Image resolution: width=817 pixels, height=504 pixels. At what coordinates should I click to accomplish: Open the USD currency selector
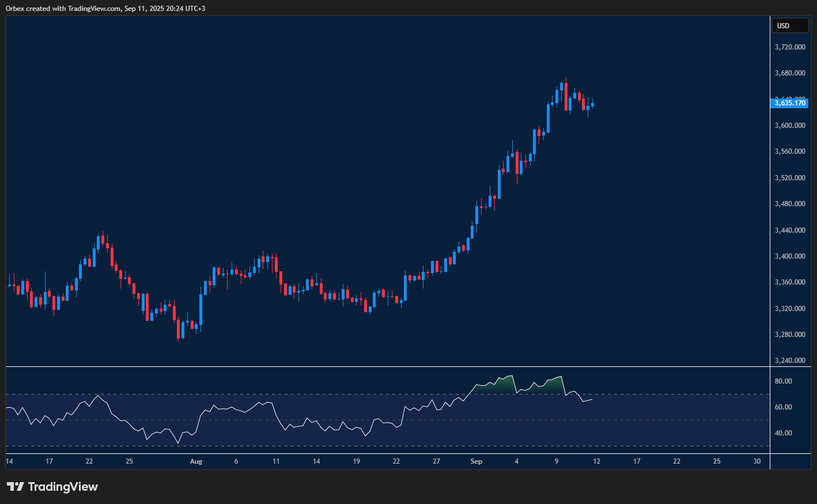coord(790,25)
